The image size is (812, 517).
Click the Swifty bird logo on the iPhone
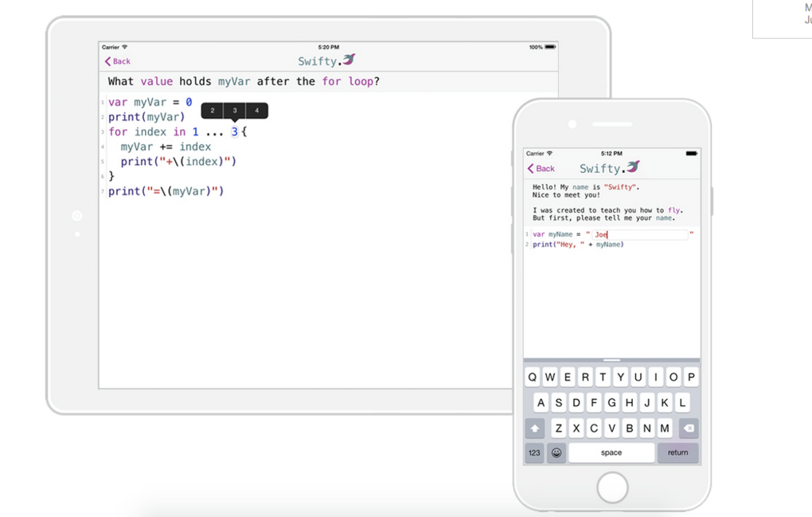tap(633, 166)
